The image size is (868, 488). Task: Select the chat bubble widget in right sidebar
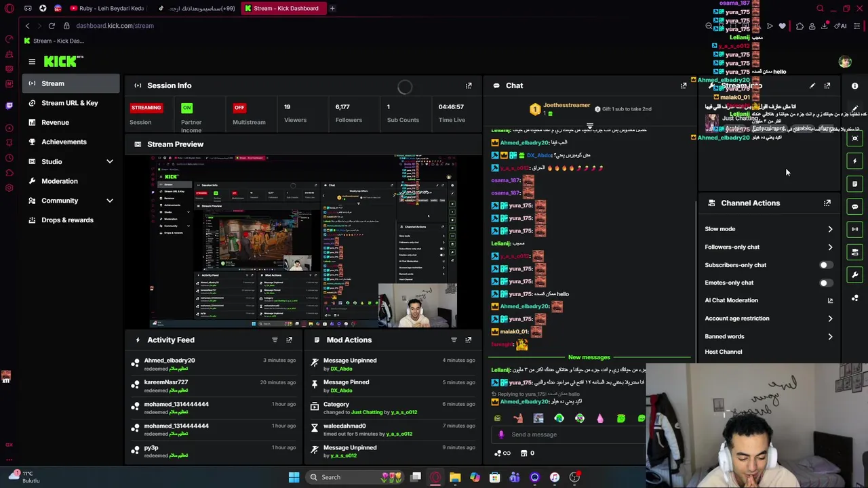pos(855,207)
